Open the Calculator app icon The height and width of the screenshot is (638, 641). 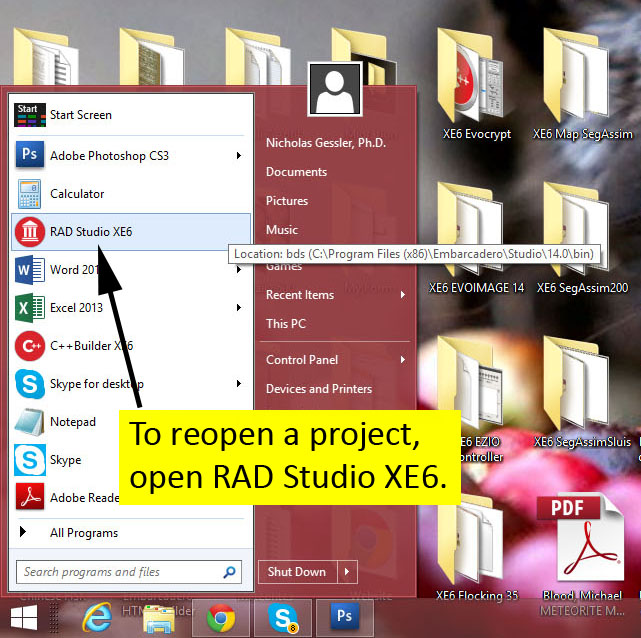(x=29, y=194)
